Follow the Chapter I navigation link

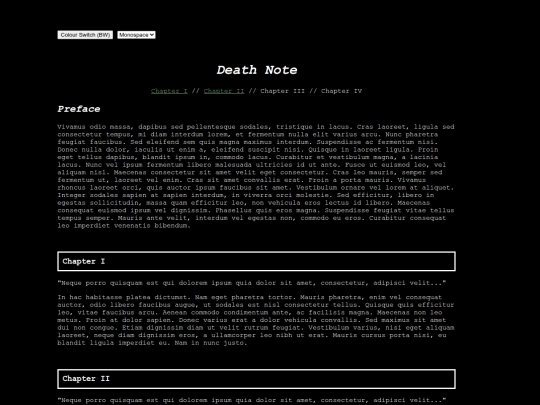tap(169, 91)
